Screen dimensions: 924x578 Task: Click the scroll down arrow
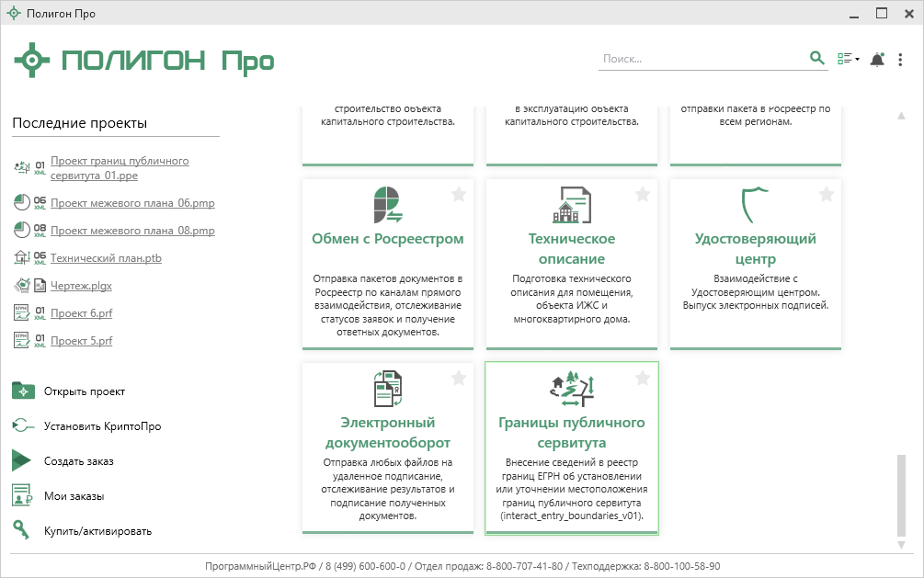pyautogui.click(x=901, y=545)
